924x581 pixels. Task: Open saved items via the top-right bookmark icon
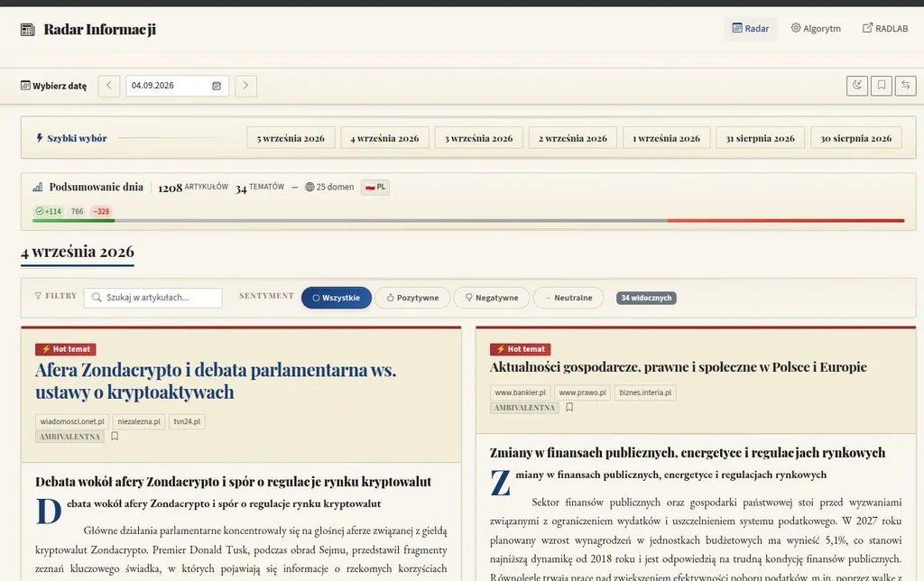click(x=882, y=86)
